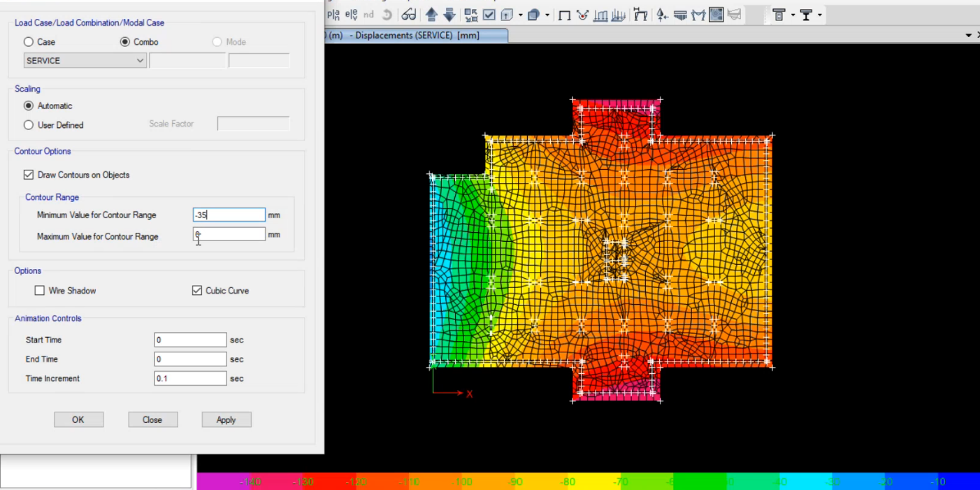This screenshot has width=980, height=490.
Task: Click the Minimum Value for Contour Range field
Action: point(229,215)
